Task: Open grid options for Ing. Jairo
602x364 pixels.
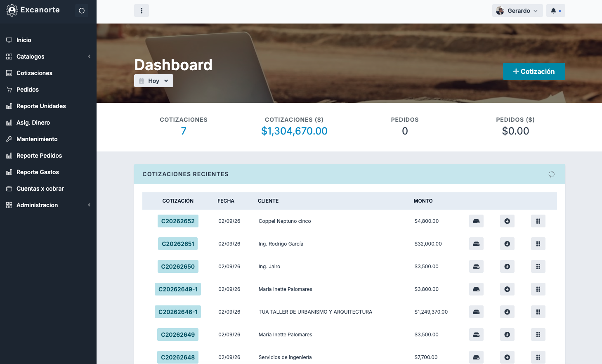Action: pos(538,267)
